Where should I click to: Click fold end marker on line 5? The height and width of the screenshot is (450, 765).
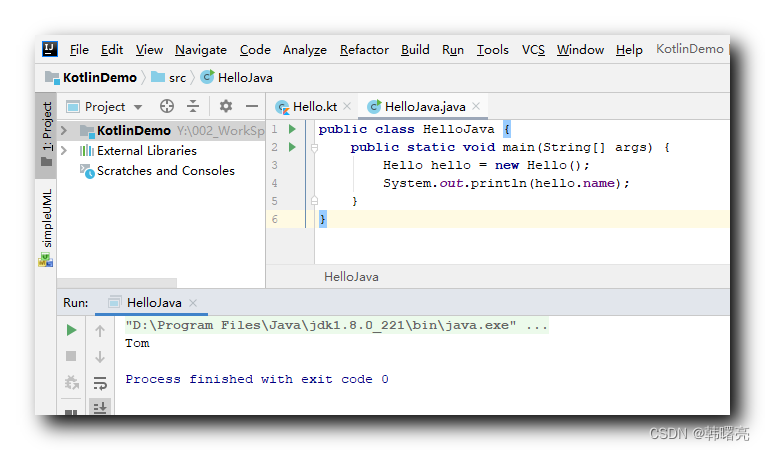pos(315,200)
